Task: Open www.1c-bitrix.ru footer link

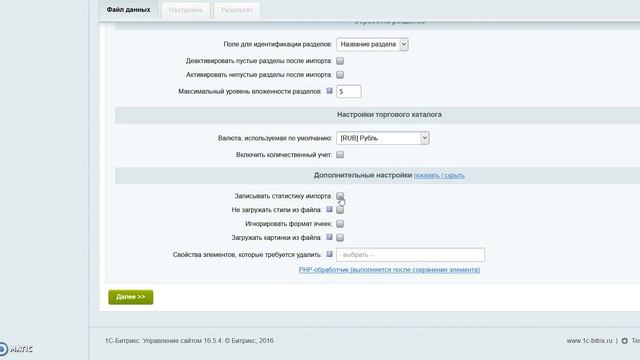Action: [589, 341]
